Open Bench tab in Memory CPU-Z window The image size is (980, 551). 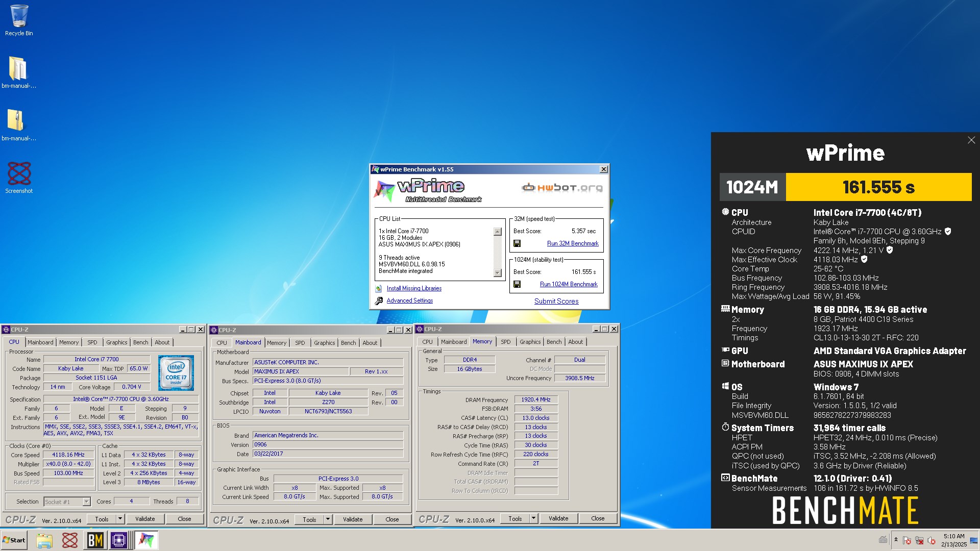[554, 342]
